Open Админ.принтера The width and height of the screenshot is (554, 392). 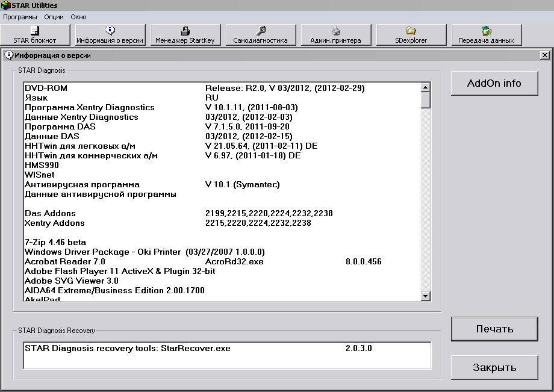click(x=335, y=35)
